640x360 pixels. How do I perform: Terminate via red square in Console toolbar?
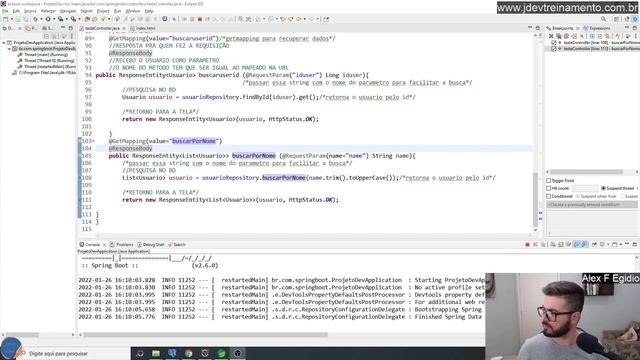pyautogui.click(x=527, y=244)
